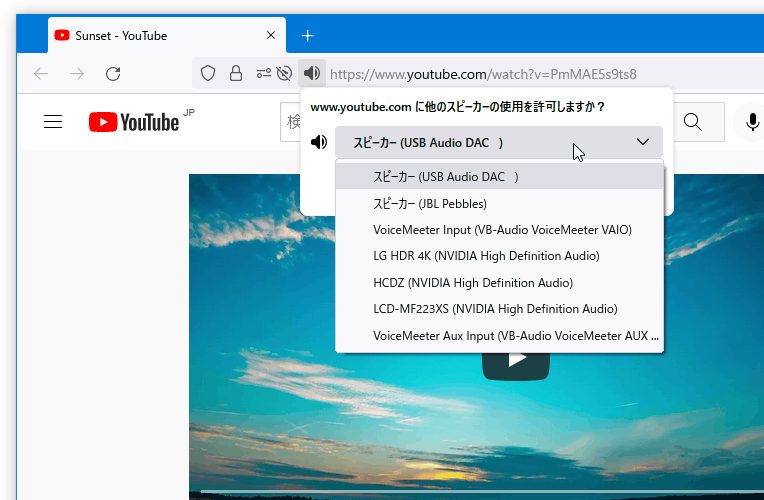This screenshot has height=500, width=764.
Task: Click the YouTube search magnifier button
Action: coord(692,122)
